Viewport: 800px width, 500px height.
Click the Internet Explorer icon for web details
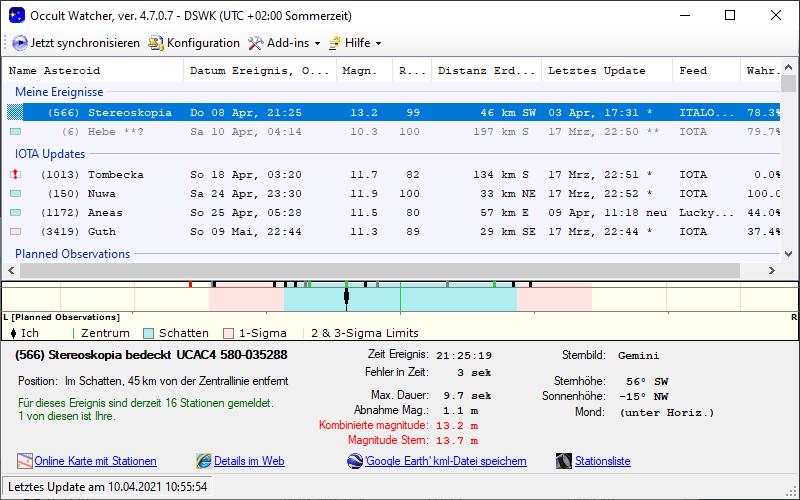pos(204,461)
